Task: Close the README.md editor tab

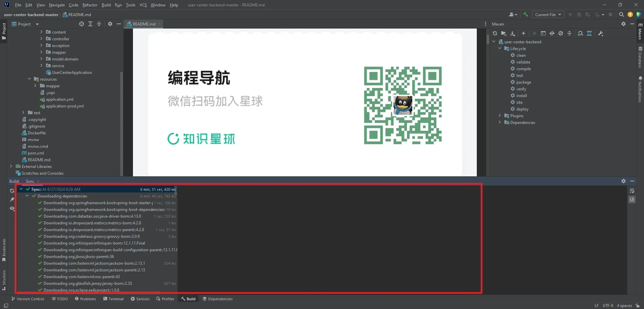Action: coord(159,24)
